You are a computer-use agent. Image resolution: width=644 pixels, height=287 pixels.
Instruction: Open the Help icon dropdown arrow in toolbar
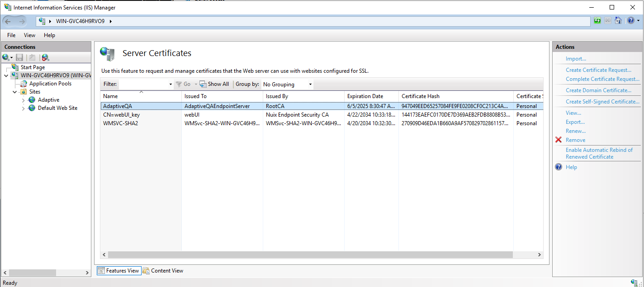tap(638, 21)
